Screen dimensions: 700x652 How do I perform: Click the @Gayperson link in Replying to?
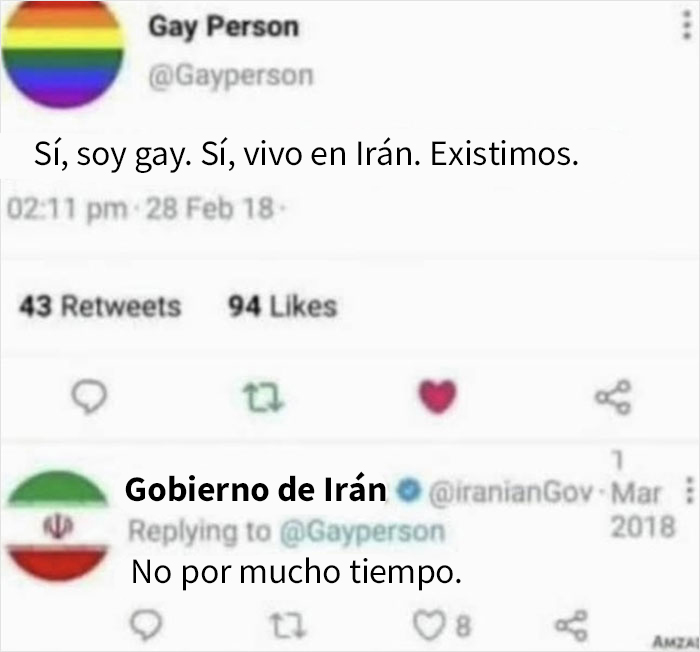362,532
